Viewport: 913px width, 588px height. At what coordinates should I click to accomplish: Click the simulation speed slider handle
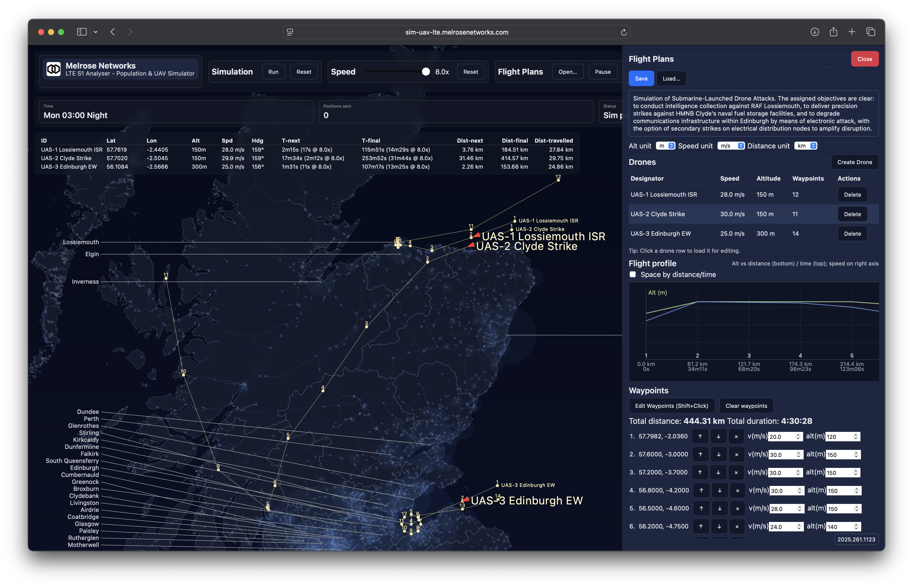pyautogui.click(x=426, y=72)
